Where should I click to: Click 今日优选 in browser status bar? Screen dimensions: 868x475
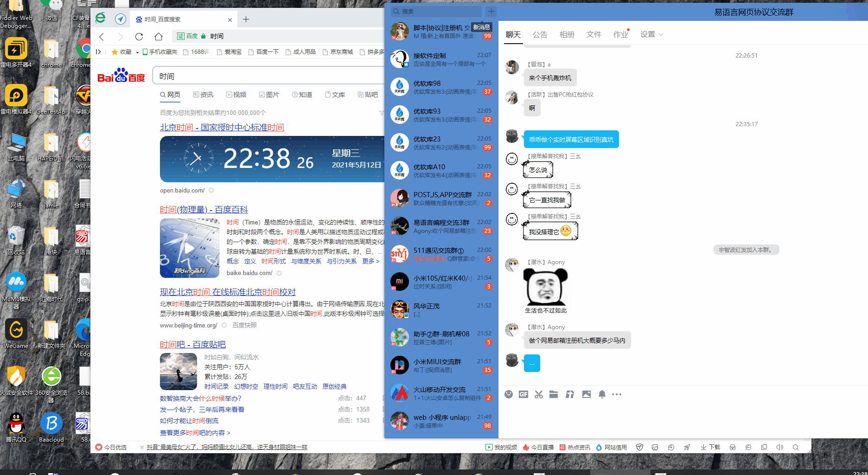click(111, 447)
